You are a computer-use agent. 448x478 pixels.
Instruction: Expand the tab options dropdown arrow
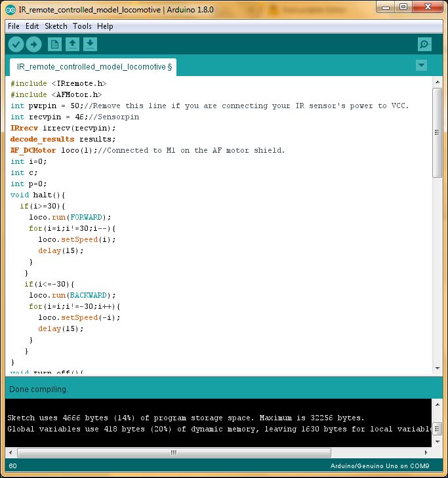coord(421,65)
